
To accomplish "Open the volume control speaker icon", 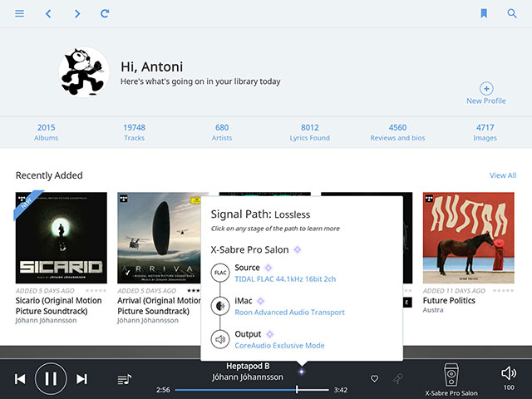I will [x=509, y=373].
